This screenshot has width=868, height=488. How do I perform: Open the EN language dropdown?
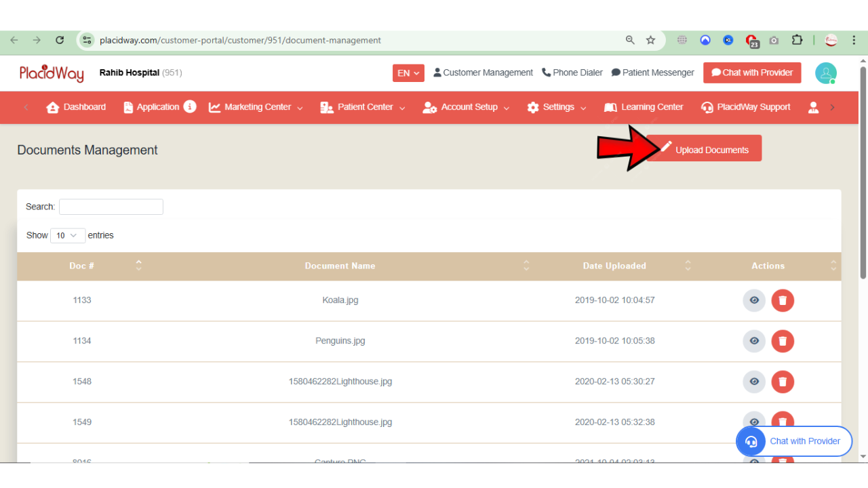tap(408, 73)
